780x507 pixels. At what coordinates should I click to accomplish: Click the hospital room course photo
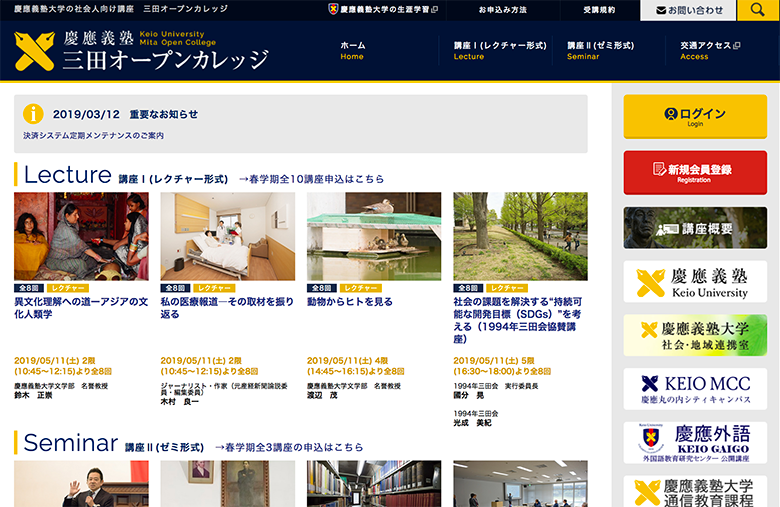(x=227, y=236)
